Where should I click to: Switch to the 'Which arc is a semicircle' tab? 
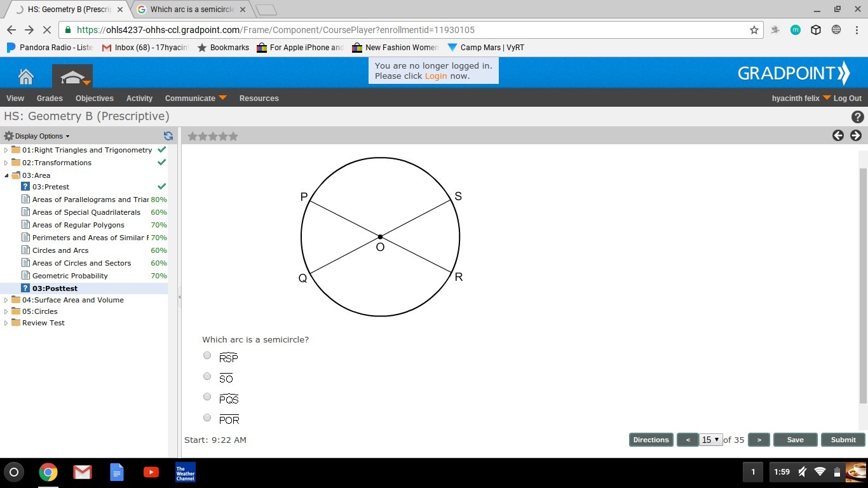coord(191,10)
